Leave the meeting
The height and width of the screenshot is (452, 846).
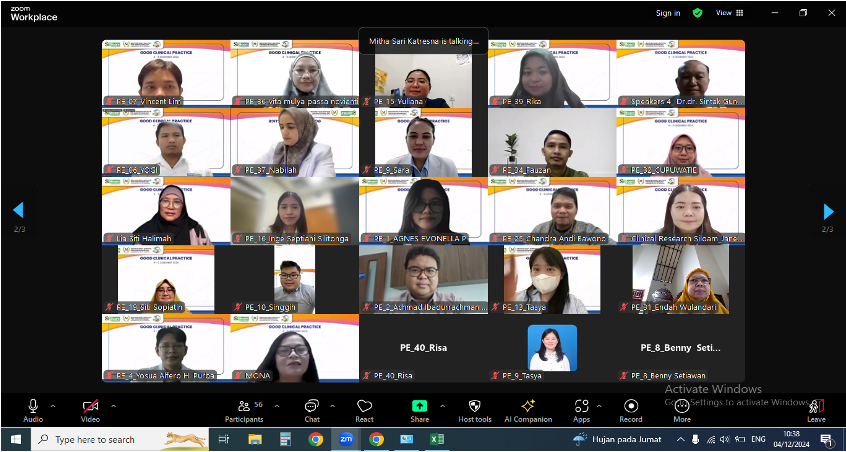(x=816, y=410)
